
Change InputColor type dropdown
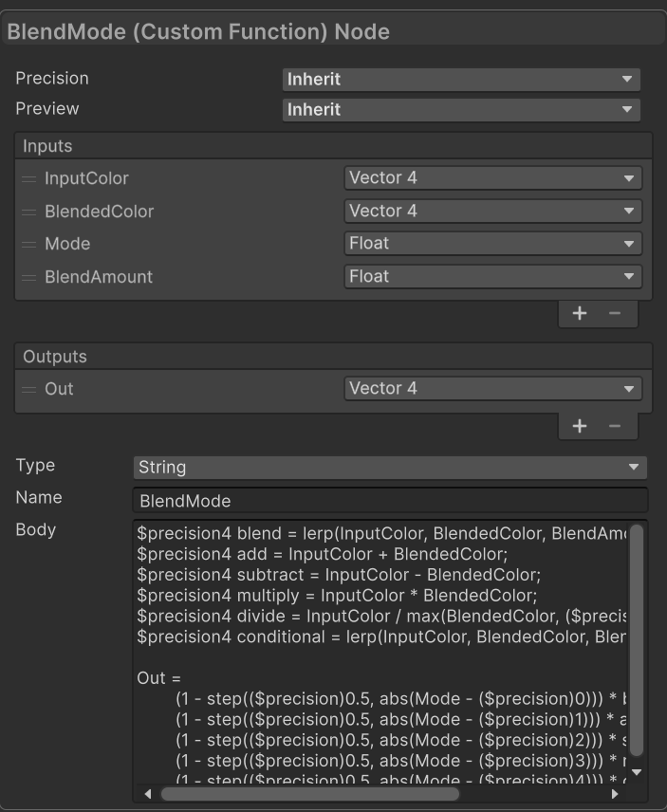point(493,177)
